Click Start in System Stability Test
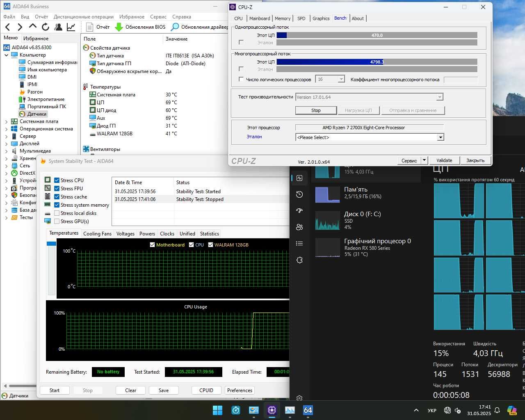 [x=55, y=390]
